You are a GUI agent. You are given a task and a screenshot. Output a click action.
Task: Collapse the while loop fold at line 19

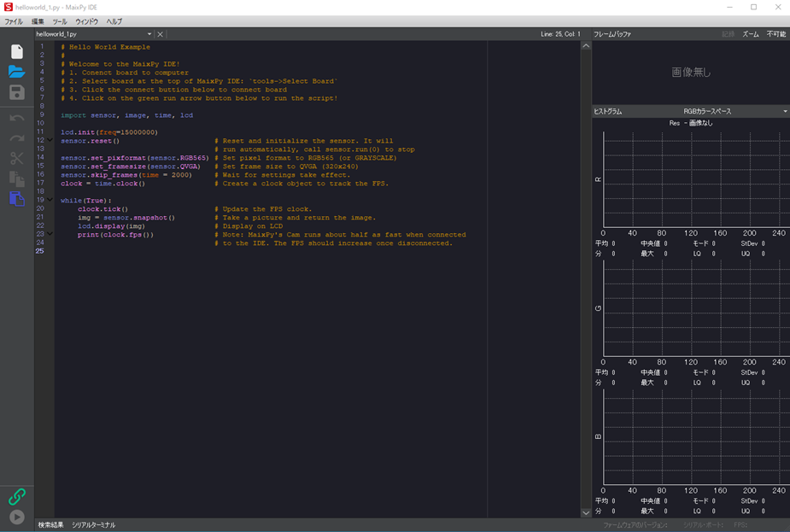(50, 200)
